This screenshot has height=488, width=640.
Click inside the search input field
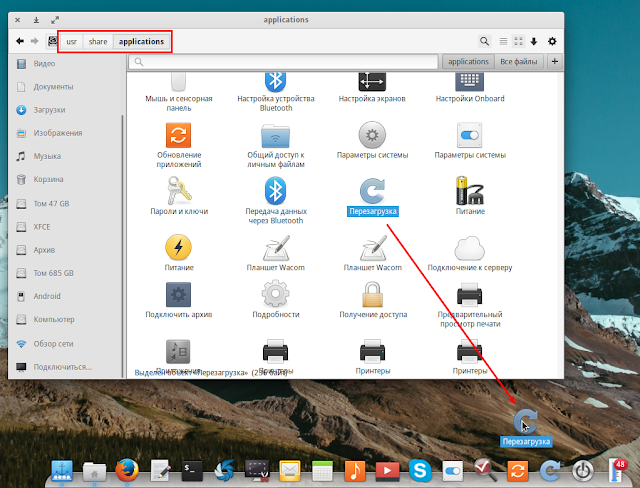[x=283, y=62]
